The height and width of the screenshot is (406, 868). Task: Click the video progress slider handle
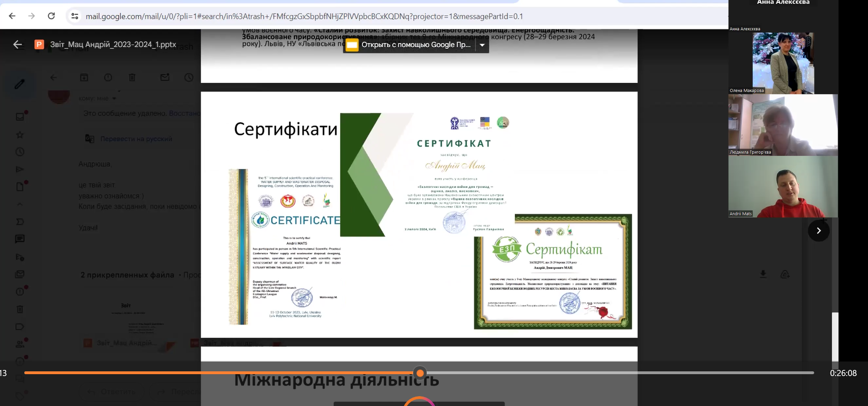click(x=420, y=373)
